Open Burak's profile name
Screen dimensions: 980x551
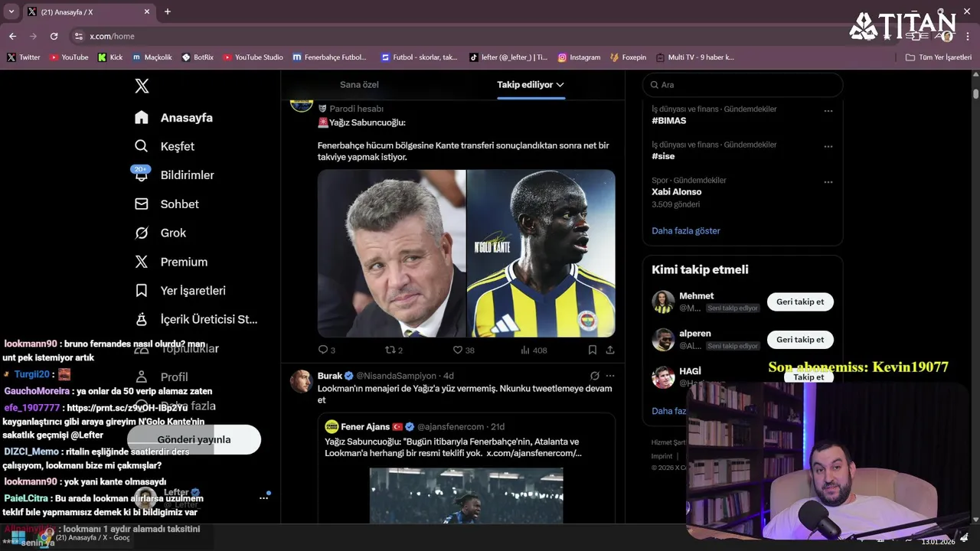[330, 376]
